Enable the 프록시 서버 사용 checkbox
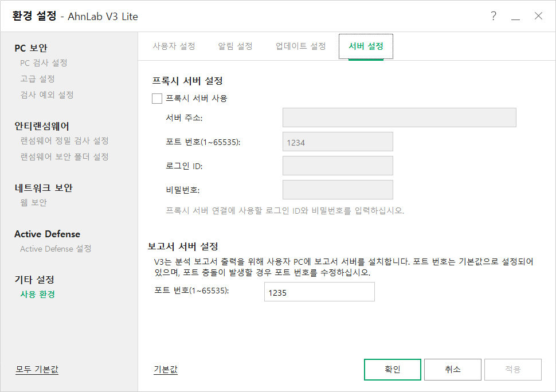Viewport: 556px width, 392px height. coord(157,99)
